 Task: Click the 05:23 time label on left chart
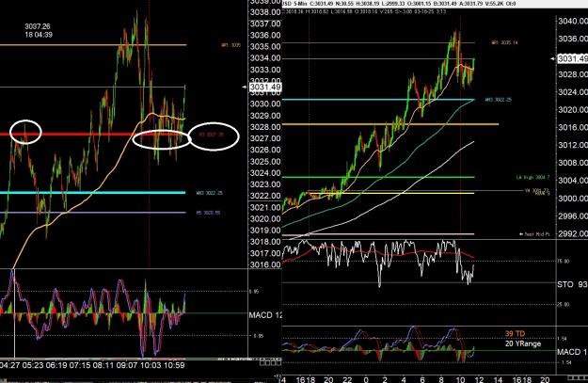[33, 365]
